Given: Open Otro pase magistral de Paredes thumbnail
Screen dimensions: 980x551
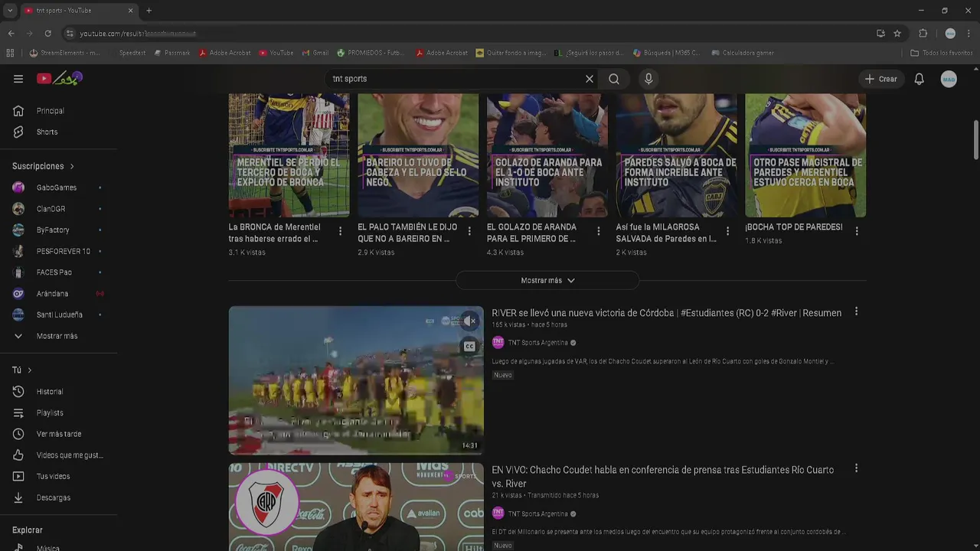Looking at the screenshot, I should [x=805, y=155].
